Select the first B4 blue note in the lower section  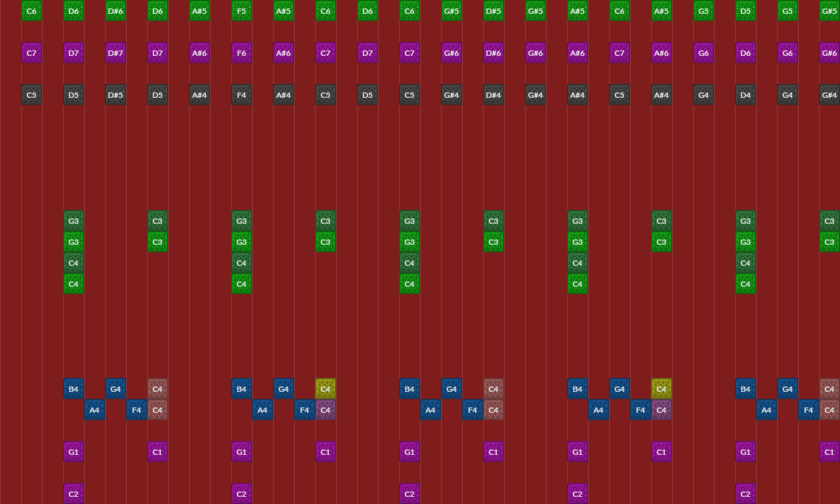point(73,388)
